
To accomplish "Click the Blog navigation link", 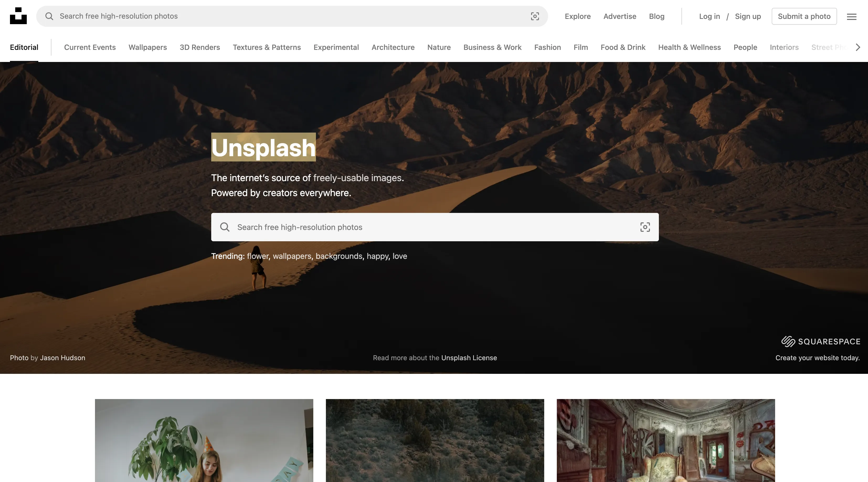I will [x=657, y=16].
